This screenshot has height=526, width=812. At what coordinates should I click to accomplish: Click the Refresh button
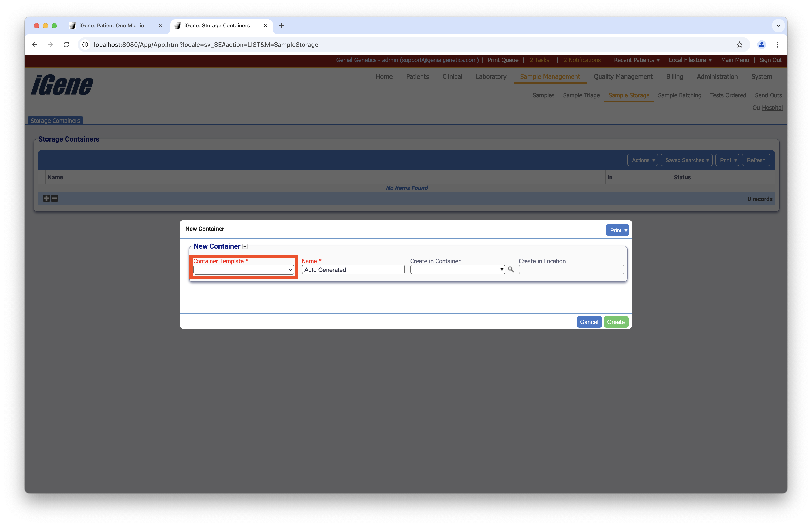pos(756,160)
